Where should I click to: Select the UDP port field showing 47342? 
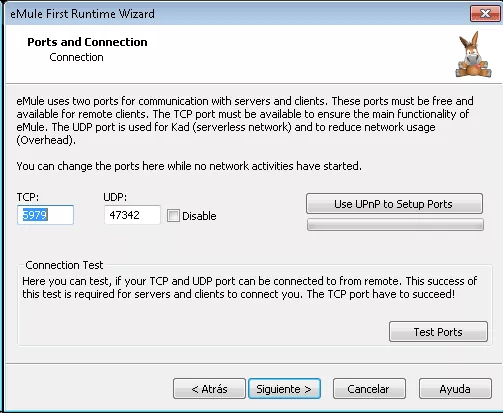click(132, 215)
